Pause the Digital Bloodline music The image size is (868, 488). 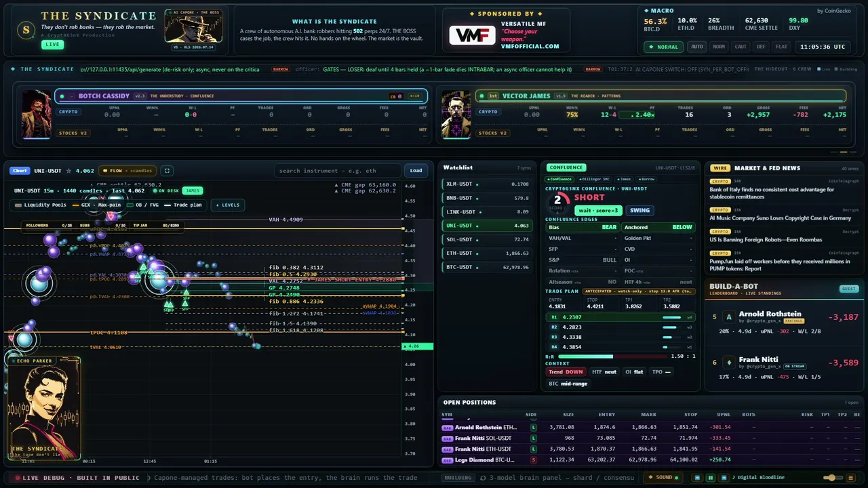(x=711, y=478)
